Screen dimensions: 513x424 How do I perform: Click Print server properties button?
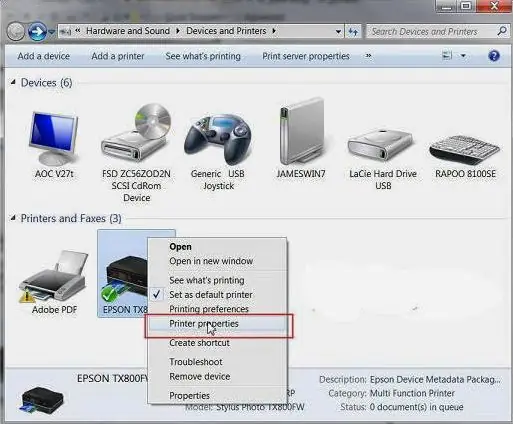coord(306,56)
